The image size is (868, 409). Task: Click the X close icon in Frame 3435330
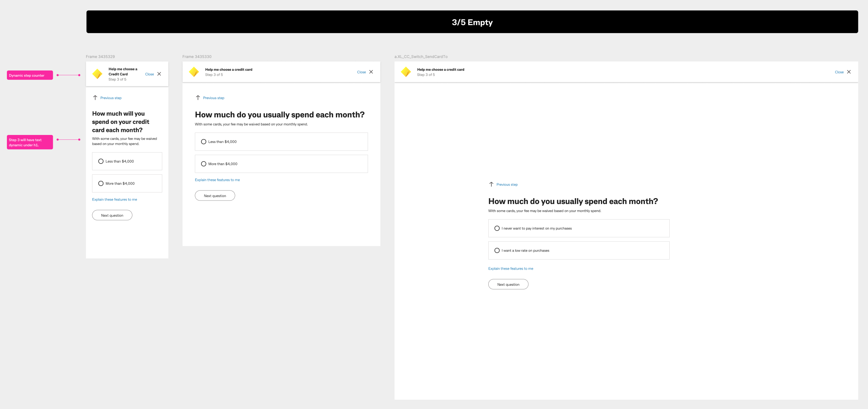tap(371, 72)
